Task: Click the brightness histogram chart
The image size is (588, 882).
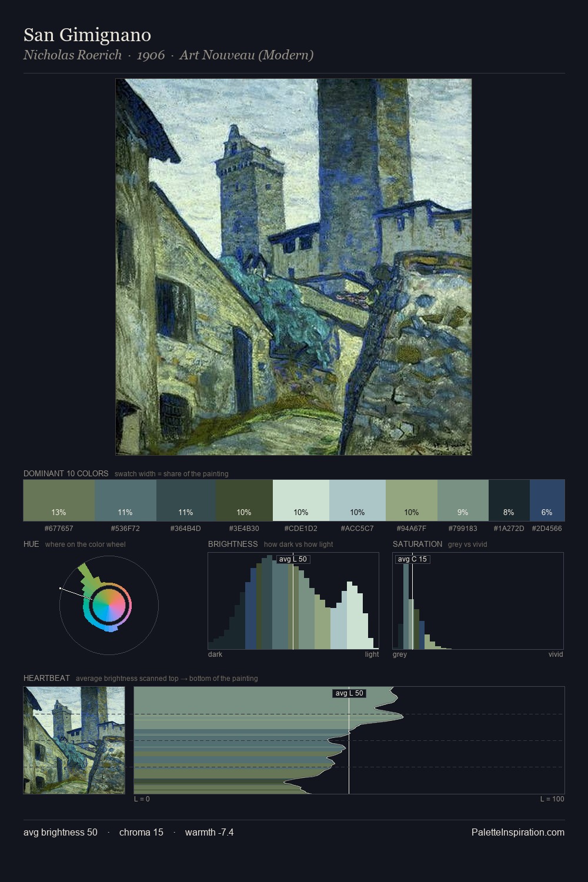Action: pyautogui.click(x=293, y=601)
